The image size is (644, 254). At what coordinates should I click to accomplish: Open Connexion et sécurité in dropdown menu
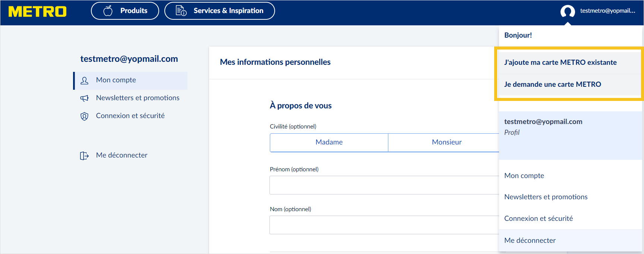pyautogui.click(x=539, y=219)
